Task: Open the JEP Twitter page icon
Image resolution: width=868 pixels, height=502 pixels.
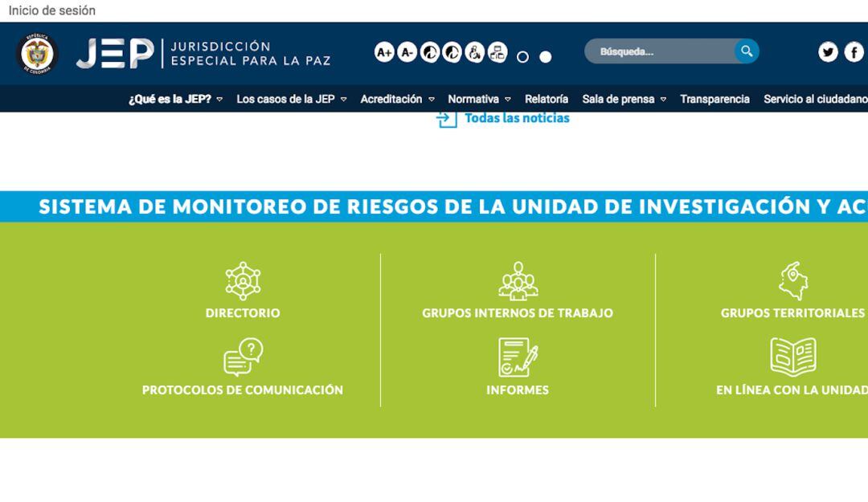Action: pyautogui.click(x=828, y=52)
